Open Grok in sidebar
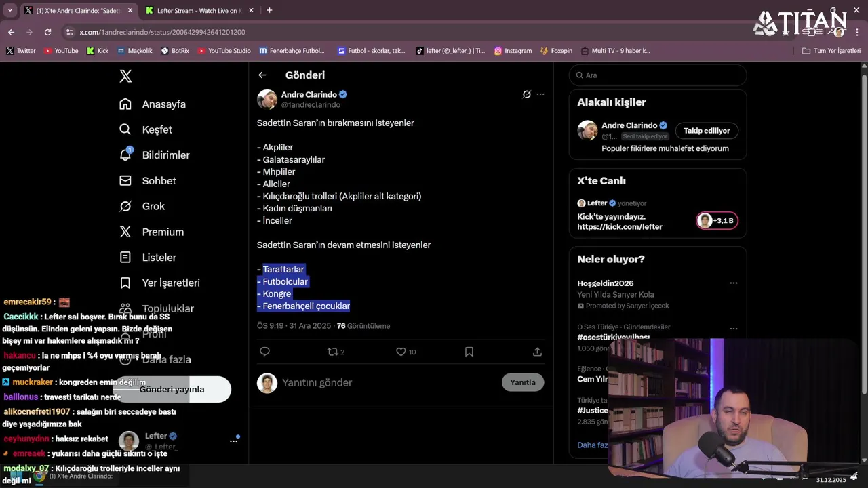This screenshot has height=488, width=868. (x=141, y=206)
